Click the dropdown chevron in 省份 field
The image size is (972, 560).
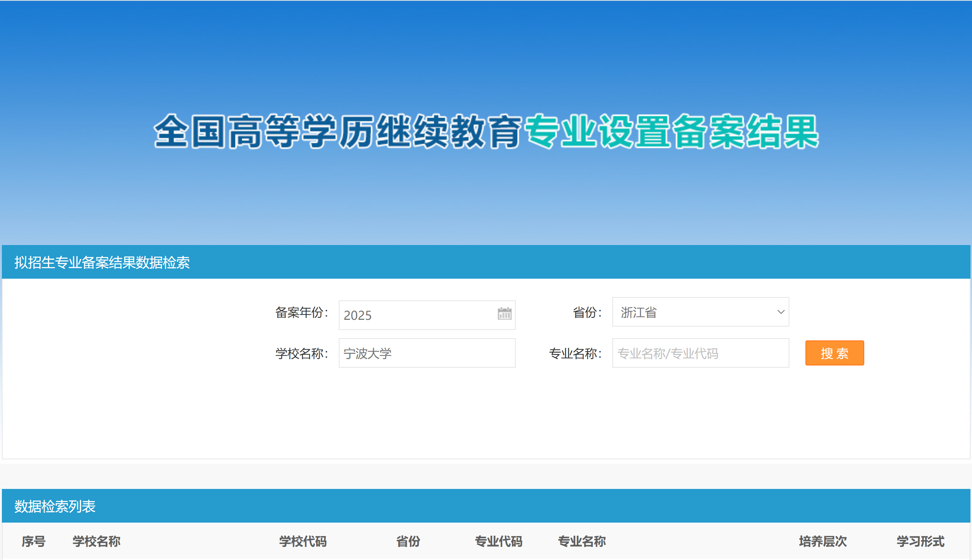click(780, 312)
